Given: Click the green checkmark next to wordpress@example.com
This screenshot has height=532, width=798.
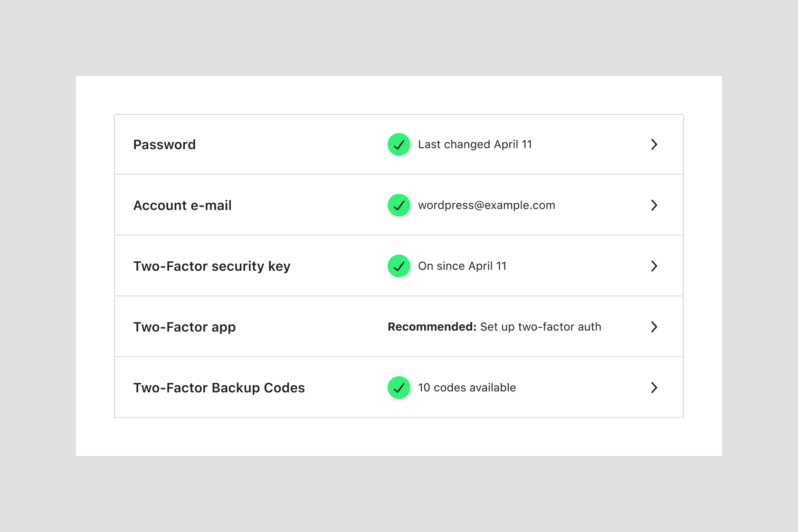Looking at the screenshot, I should coord(399,205).
